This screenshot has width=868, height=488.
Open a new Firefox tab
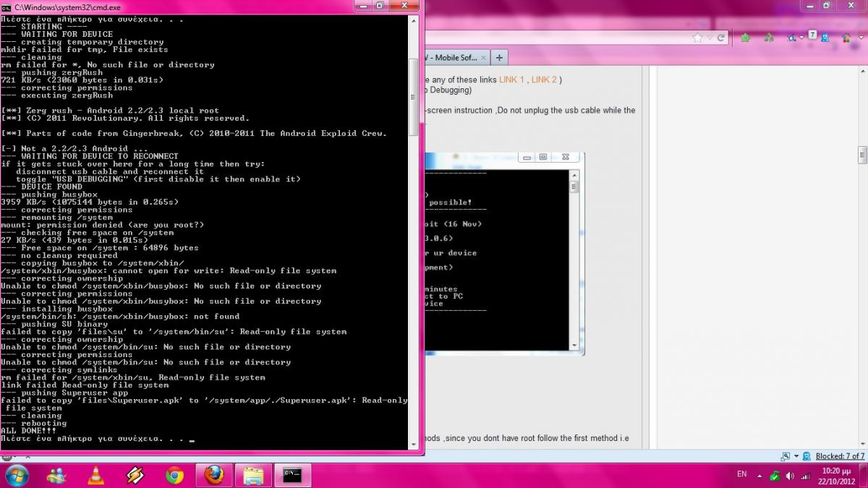click(500, 58)
